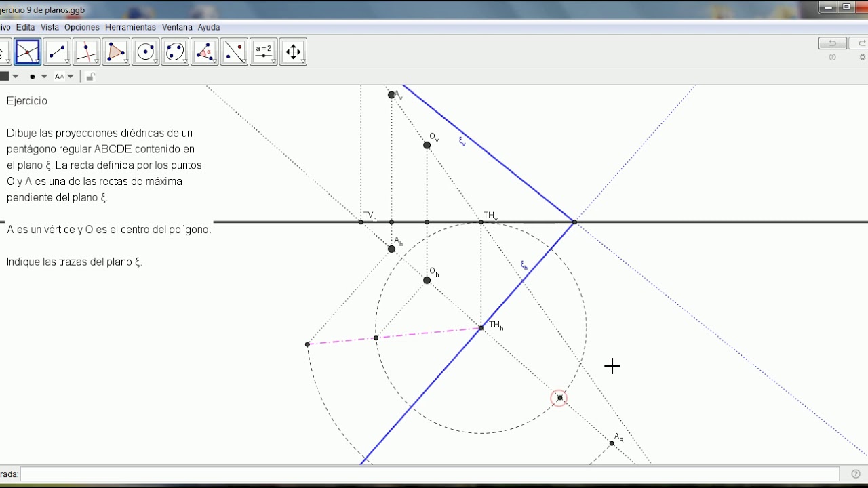Click the 'A es un vértice' text line
868x488 pixels.
click(109, 230)
